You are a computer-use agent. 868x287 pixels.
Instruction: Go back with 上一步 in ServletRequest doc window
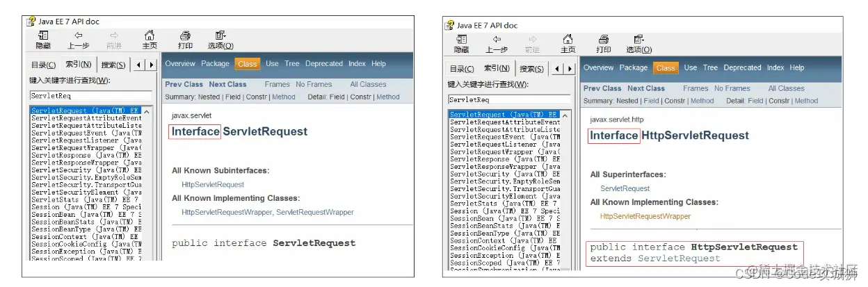78,40
